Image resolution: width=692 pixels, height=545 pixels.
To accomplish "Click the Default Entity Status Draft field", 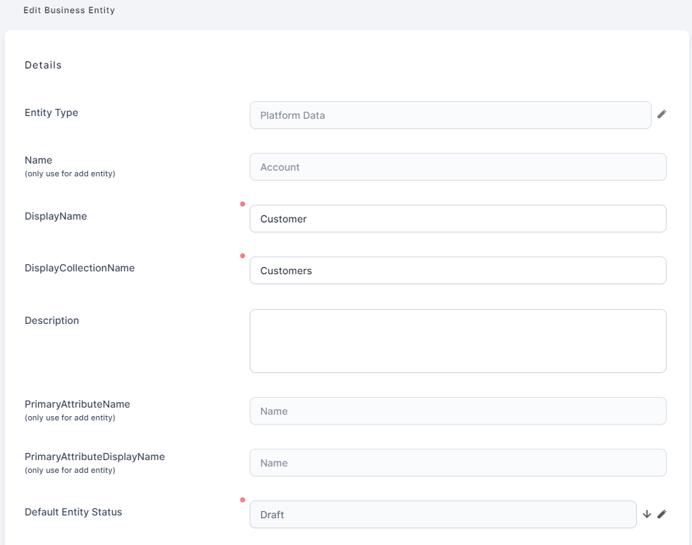I will click(x=442, y=514).
